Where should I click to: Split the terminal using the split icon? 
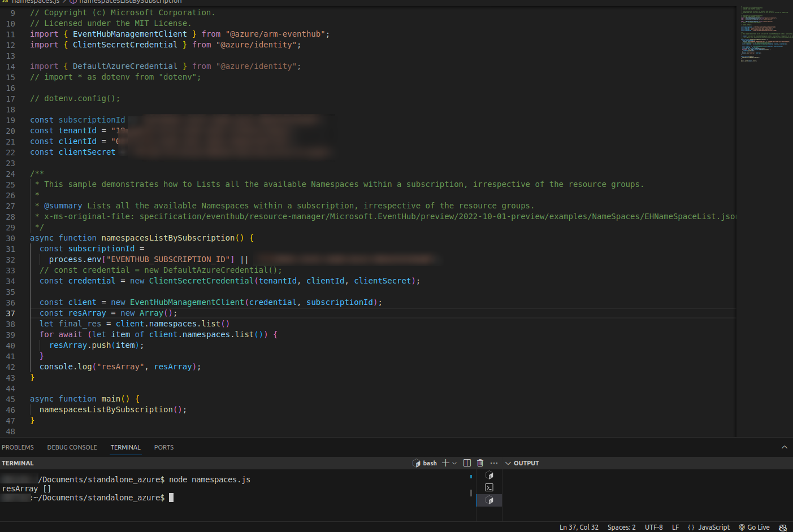[x=467, y=463]
